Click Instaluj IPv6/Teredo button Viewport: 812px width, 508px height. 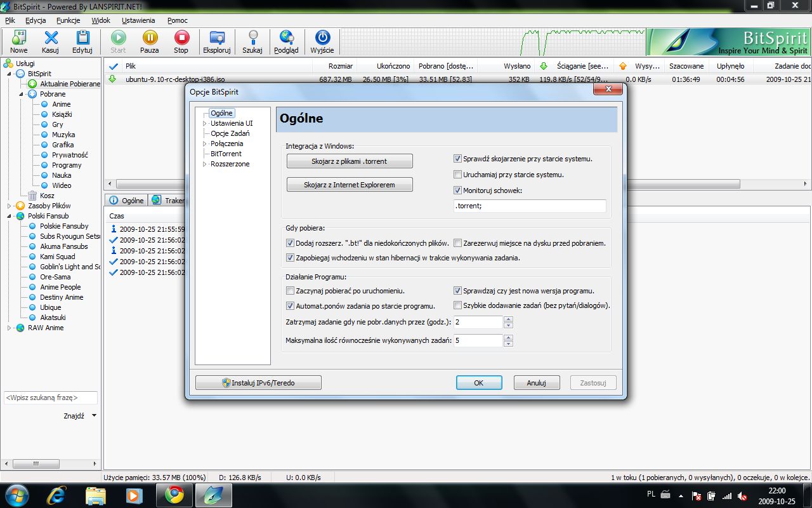coord(258,383)
